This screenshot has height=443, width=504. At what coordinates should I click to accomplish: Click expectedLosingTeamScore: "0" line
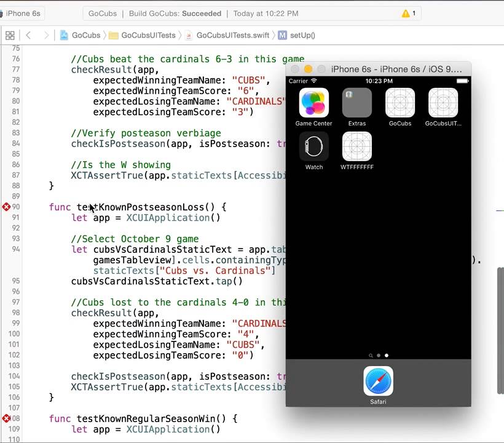173,355
